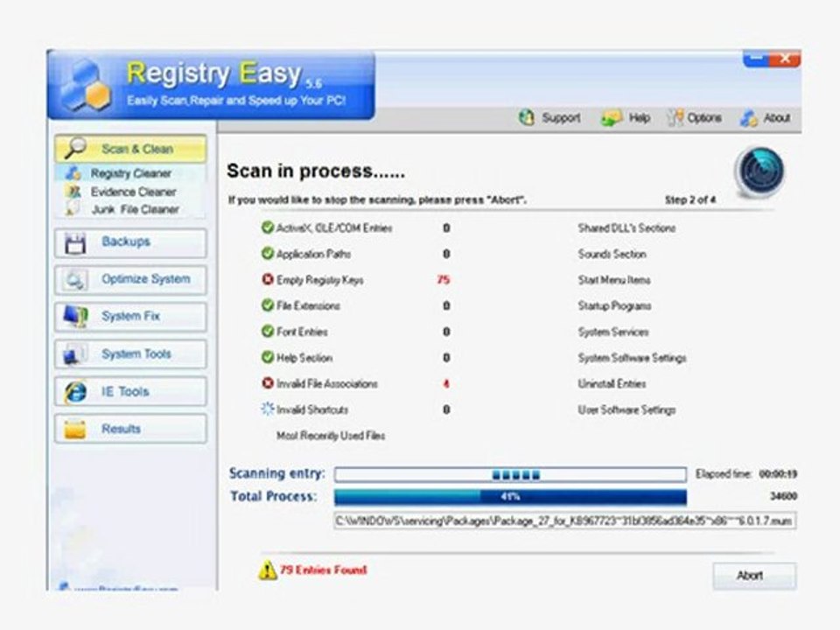The height and width of the screenshot is (630, 840).
Task: Click the Most Recently Used Files label
Action: 331,436
